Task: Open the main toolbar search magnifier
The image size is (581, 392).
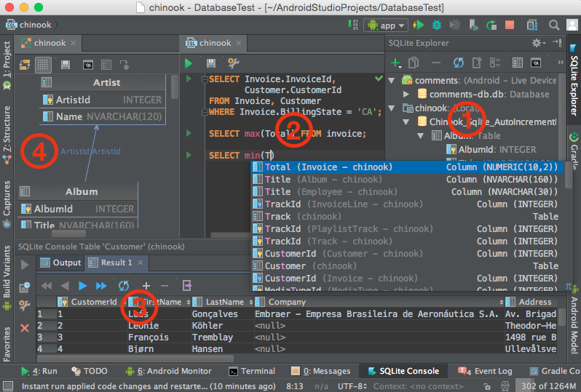Action: pyautogui.click(x=554, y=25)
